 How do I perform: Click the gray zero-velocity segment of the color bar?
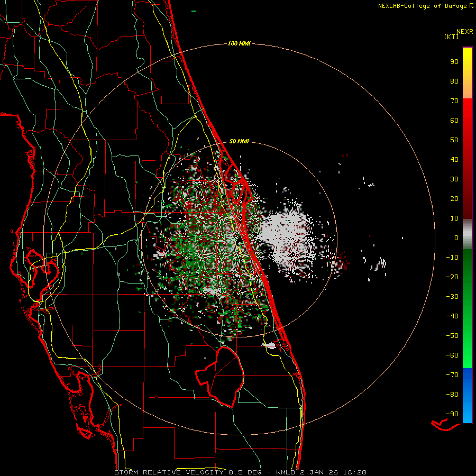click(x=467, y=234)
